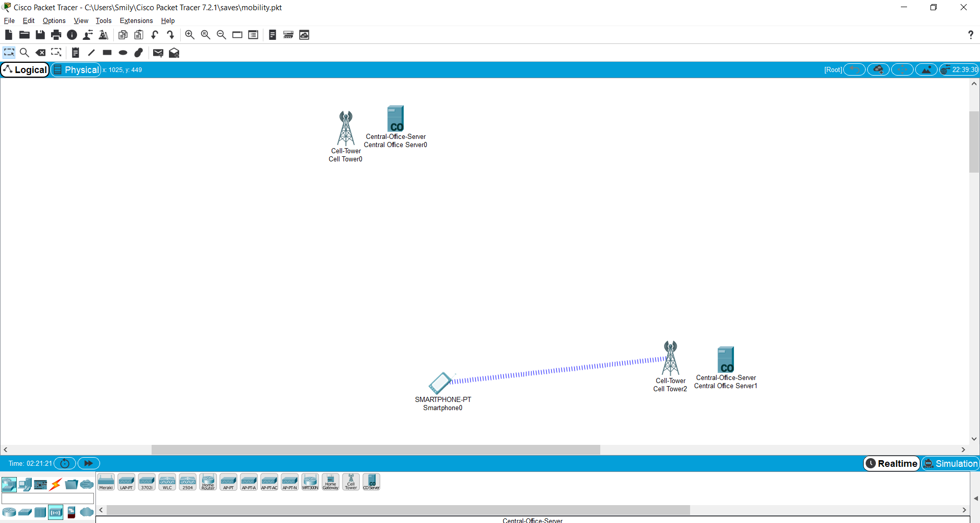Image resolution: width=980 pixels, height=523 pixels.
Task: Add a Complex PDU open envelope
Action: coord(174,53)
